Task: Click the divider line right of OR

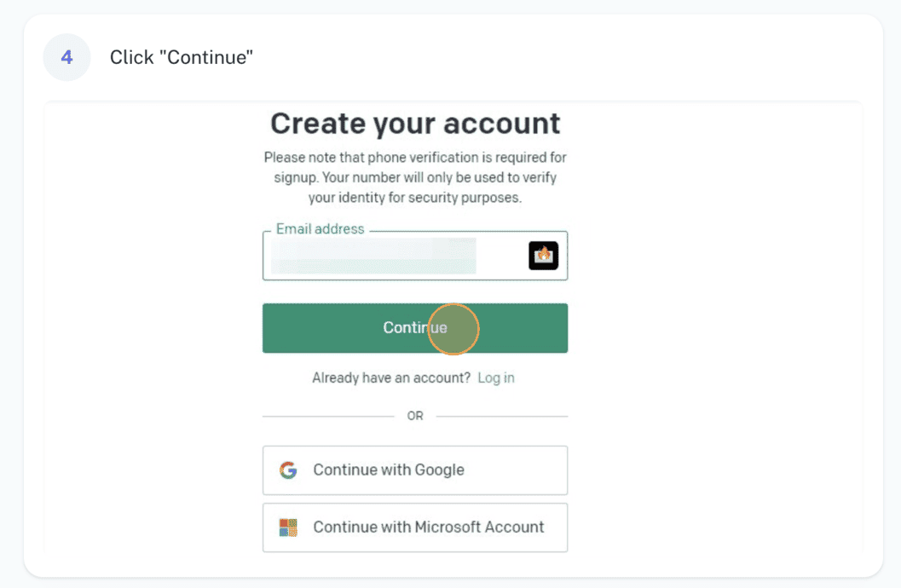Action: pos(501,417)
